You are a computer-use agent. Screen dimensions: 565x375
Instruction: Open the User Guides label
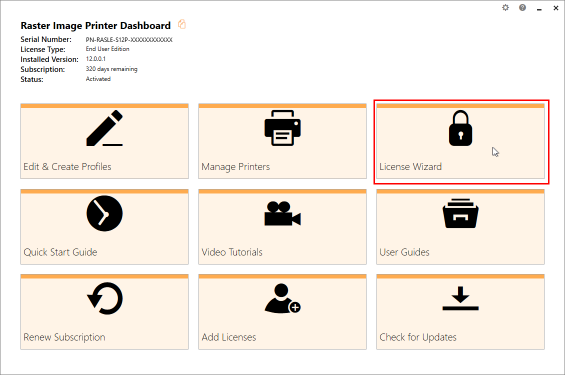[404, 252]
